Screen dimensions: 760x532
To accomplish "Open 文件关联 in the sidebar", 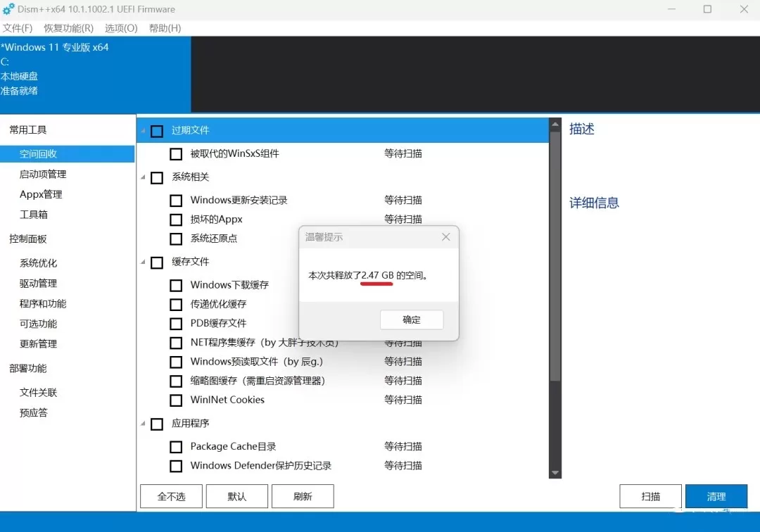I will click(x=38, y=393).
